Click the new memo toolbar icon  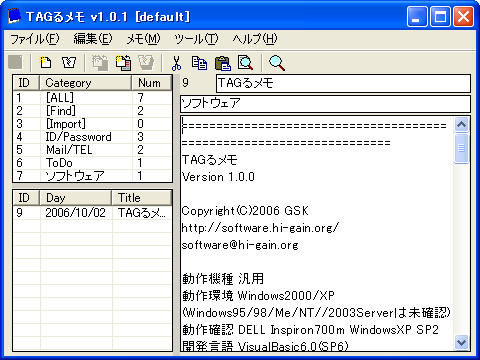click(x=45, y=62)
